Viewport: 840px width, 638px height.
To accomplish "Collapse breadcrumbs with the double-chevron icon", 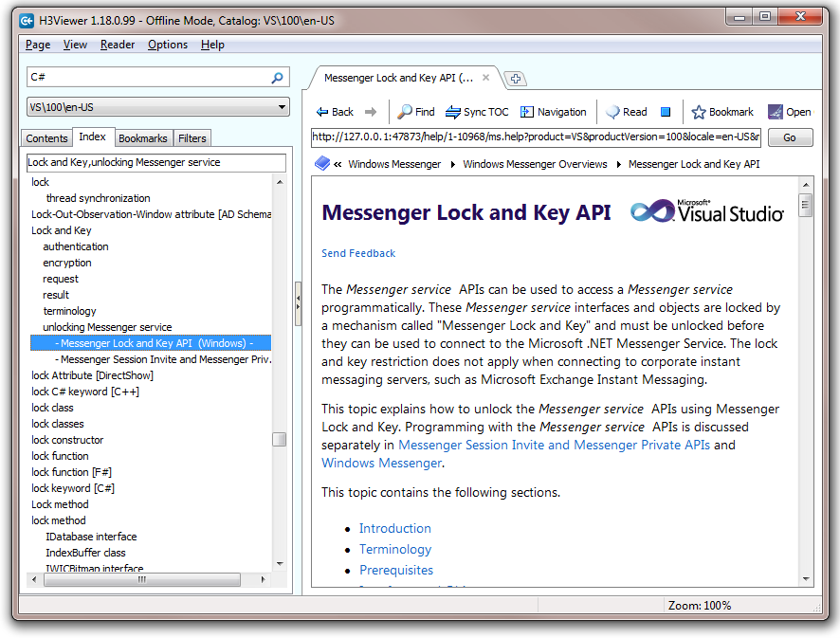I will [x=338, y=162].
